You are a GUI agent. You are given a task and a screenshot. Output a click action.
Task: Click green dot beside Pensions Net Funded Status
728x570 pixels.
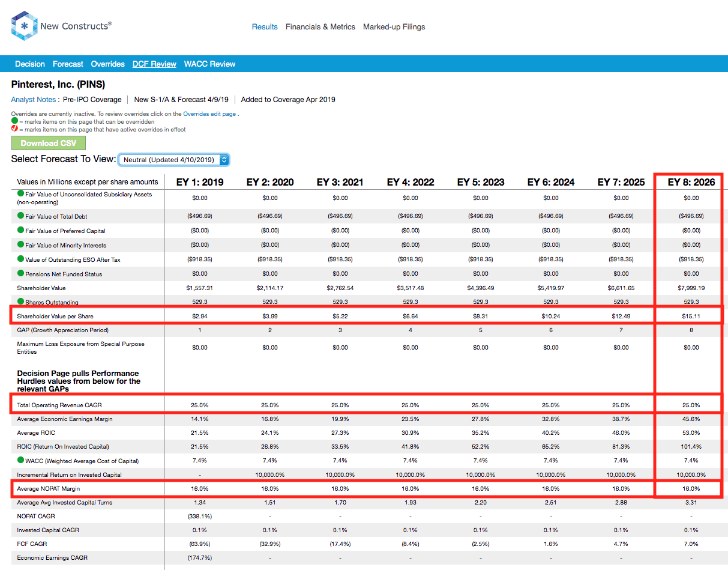pyautogui.click(x=20, y=273)
